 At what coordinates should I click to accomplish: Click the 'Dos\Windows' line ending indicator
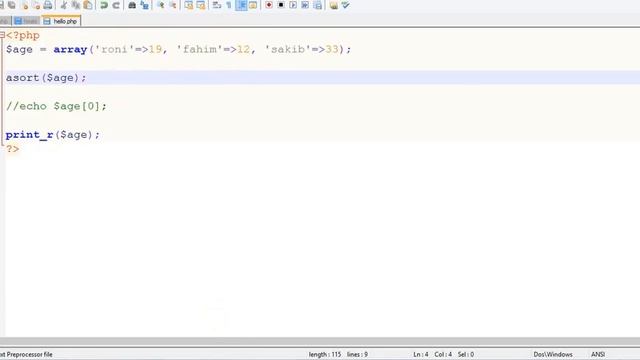point(553,354)
